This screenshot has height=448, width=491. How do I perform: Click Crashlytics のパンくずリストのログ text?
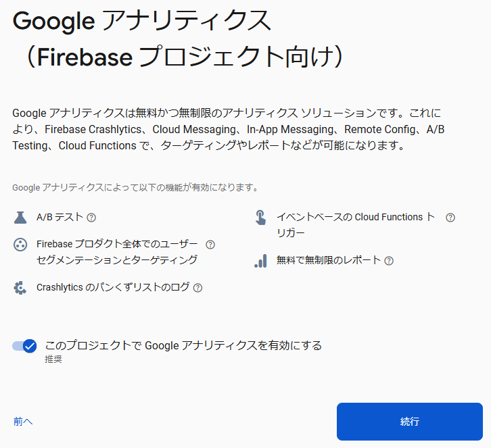click(113, 287)
